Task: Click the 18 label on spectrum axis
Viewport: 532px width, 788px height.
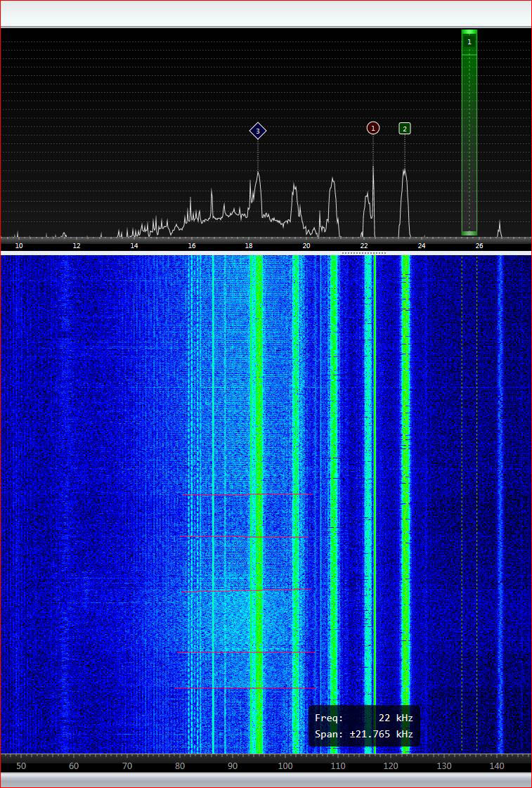Action: tap(249, 246)
